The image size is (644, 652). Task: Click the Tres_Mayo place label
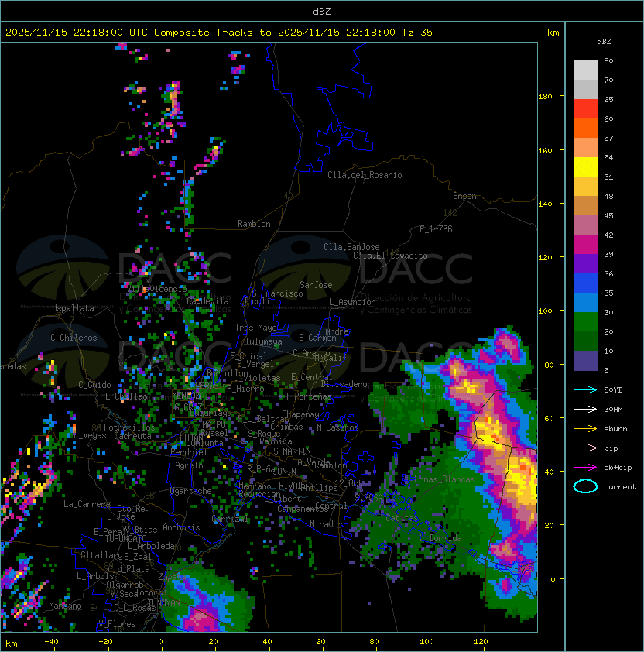255,328
